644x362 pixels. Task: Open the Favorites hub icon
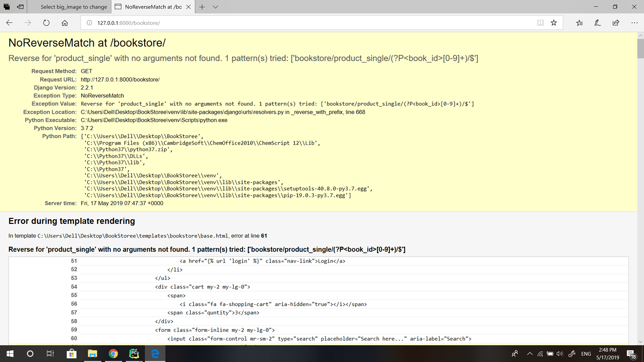pyautogui.click(x=579, y=23)
